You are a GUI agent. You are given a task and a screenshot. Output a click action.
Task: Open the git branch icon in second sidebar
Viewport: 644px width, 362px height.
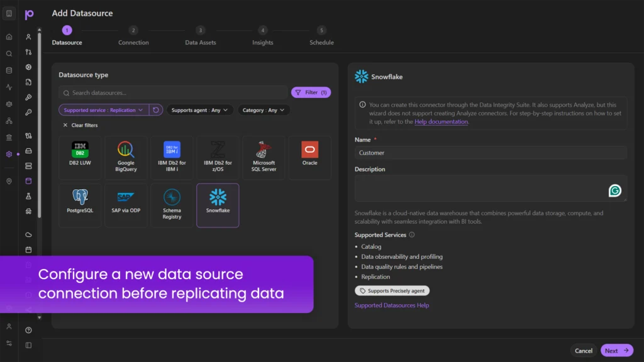28,52
